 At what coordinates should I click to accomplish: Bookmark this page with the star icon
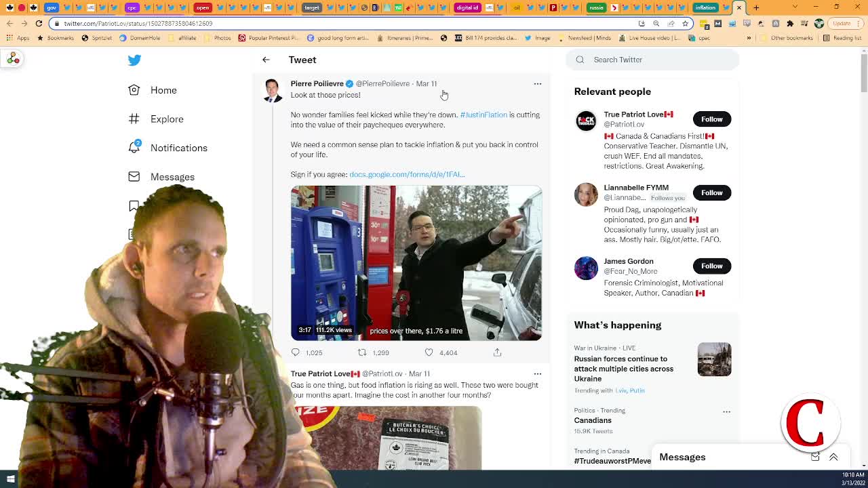point(685,23)
